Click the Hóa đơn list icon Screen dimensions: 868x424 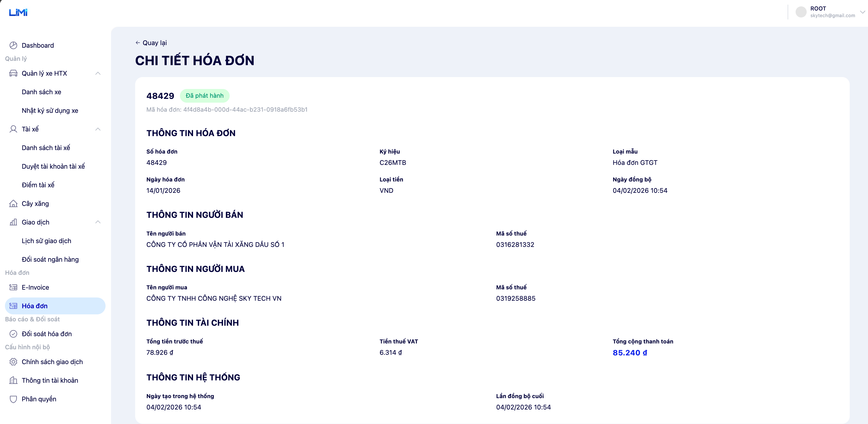pyautogui.click(x=13, y=306)
